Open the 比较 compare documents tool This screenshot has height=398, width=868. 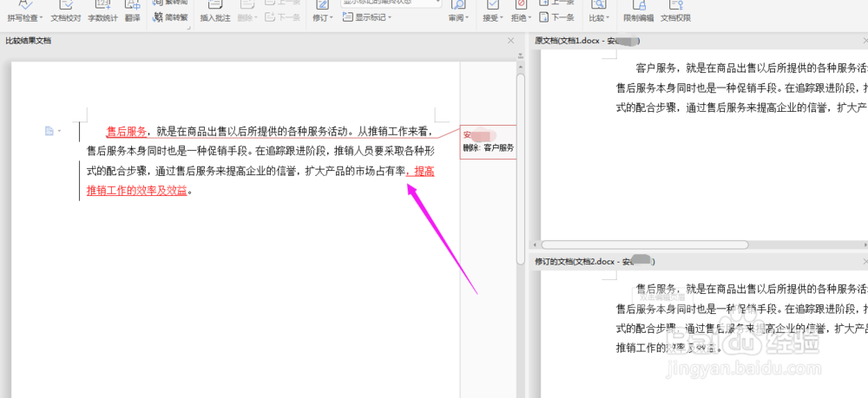pos(599,11)
